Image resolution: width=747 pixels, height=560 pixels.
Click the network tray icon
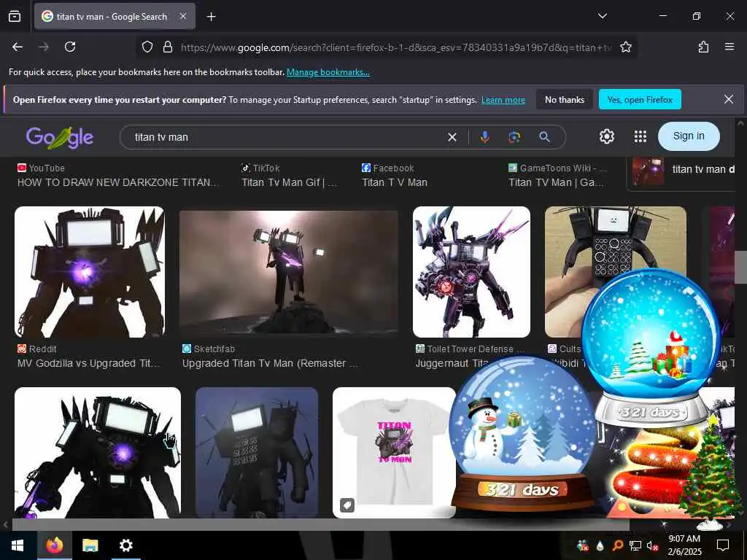tap(635, 545)
